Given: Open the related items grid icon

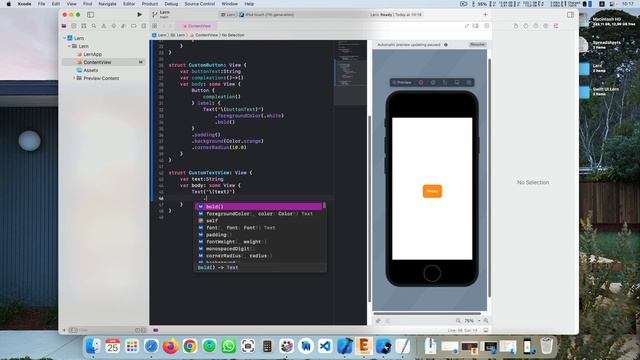Looking at the screenshot, I should (x=154, y=26).
